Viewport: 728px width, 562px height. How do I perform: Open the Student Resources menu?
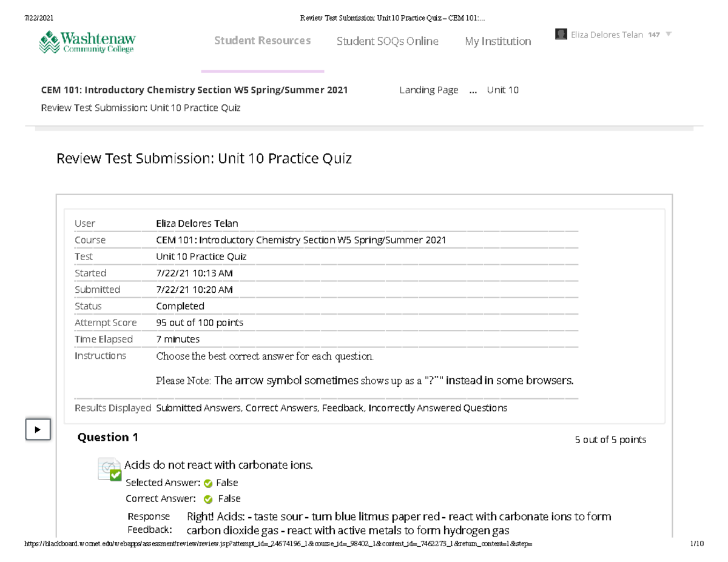click(x=261, y=41)
